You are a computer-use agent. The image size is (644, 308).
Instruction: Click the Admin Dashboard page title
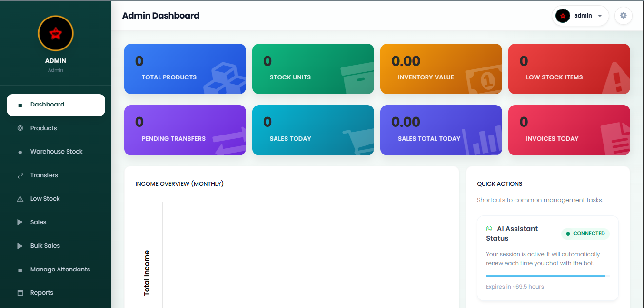(161, 16)
